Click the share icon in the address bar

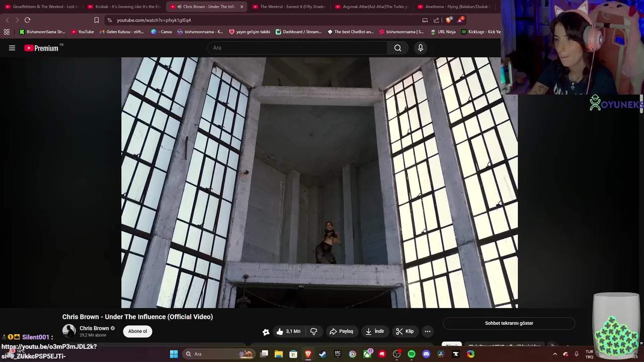[x=436, y=20]
